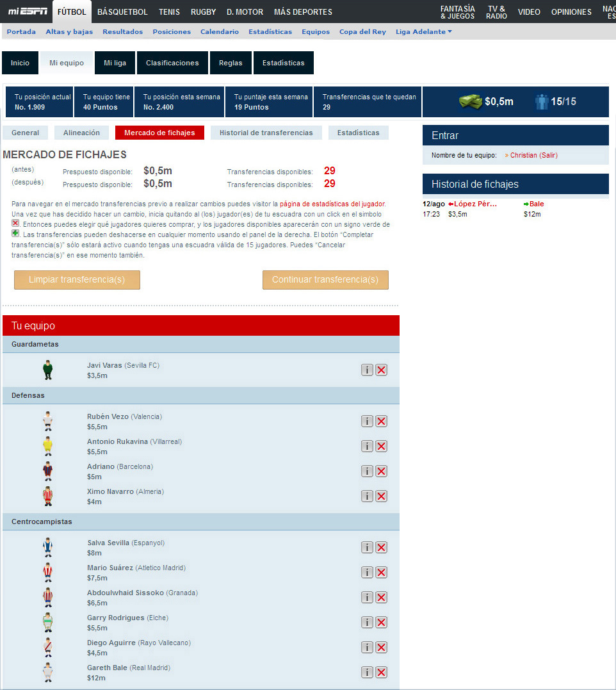This screenshot has width=616, height=690.
Task: Open info for Diego Aguirre
Action: 367,647
